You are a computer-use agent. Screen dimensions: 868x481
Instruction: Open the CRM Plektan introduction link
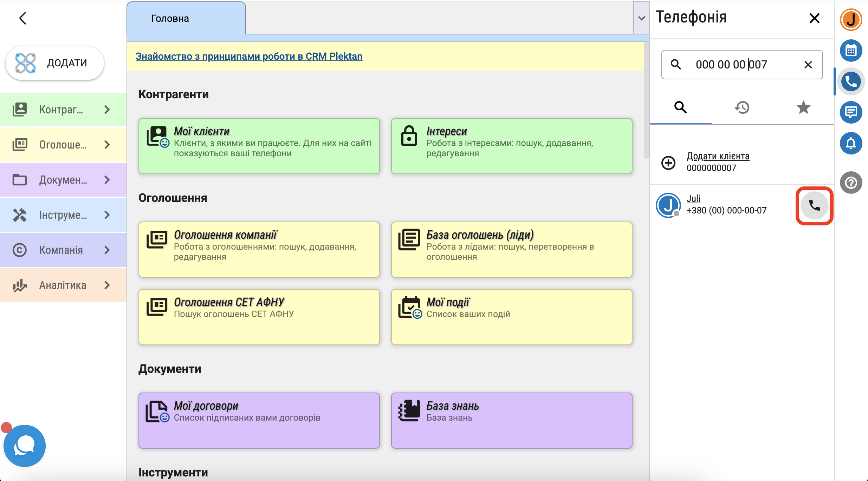point(249,56)
